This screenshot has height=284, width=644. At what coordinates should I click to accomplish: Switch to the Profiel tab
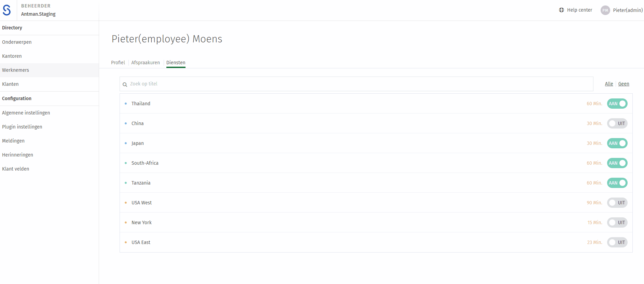coord(118,63)
